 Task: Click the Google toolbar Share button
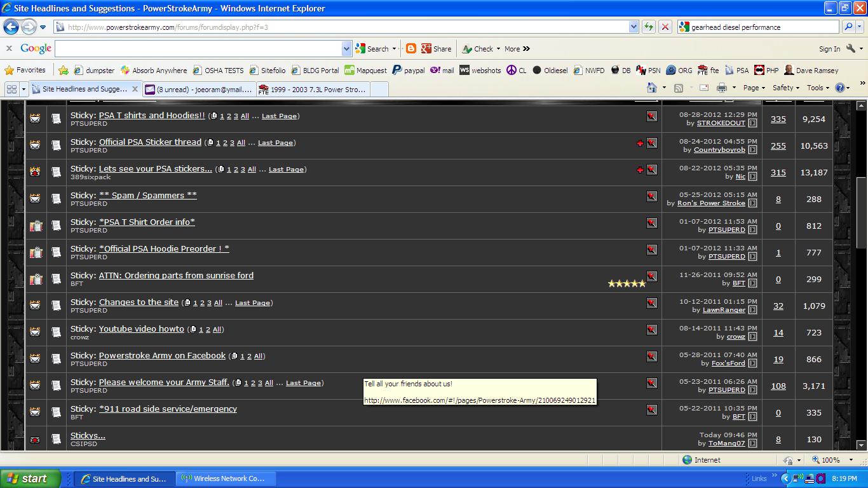(x=436, y=48)
